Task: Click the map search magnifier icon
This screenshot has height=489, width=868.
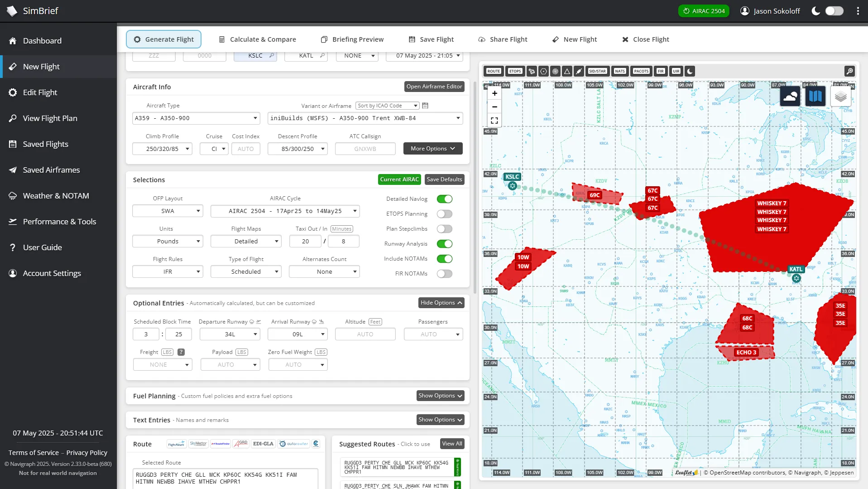Action: coord(849,71)
